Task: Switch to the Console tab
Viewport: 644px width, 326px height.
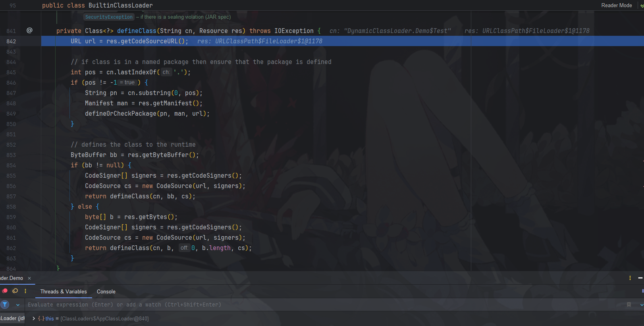Action: pos(106,291)
